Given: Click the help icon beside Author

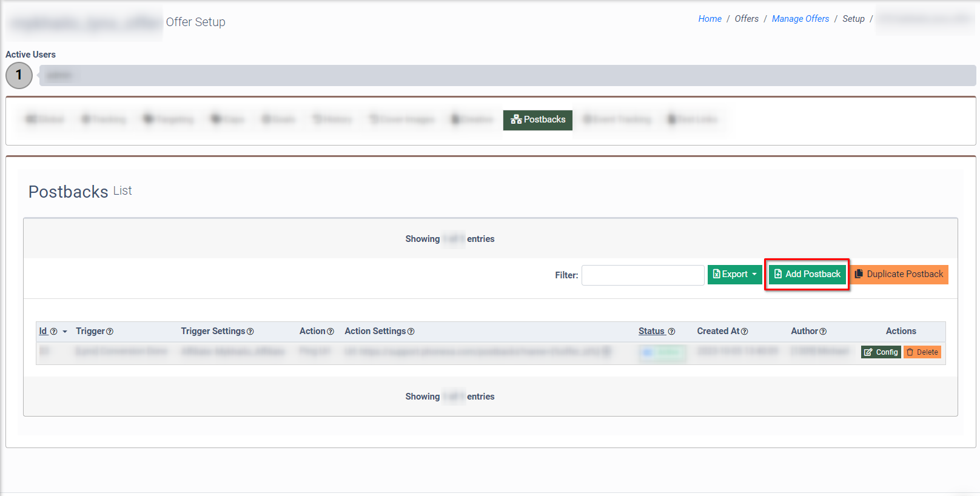Looking at the screenshot, I should coord(823,332).
